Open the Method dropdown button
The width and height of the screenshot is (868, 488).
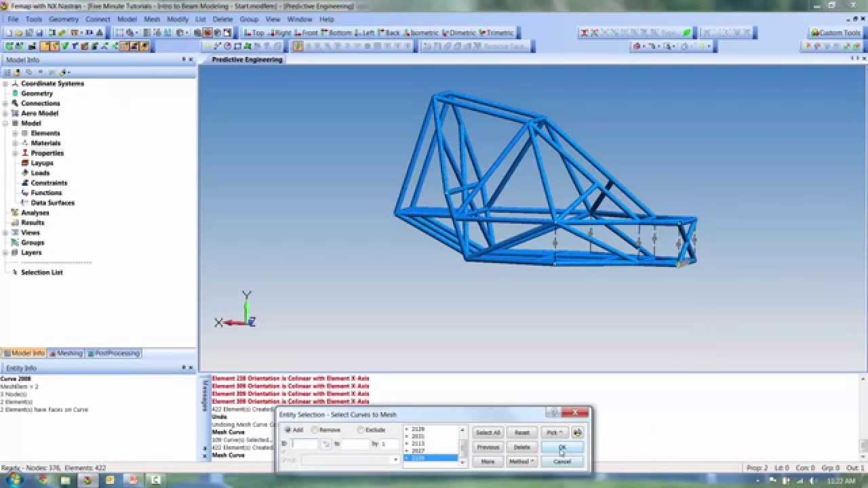pyautogui.click(x=521, y=462)
